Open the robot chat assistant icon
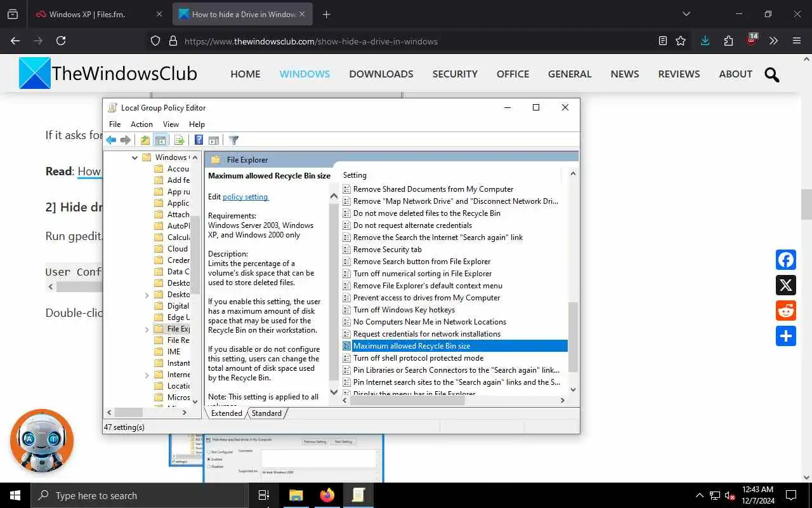The height and width of the screenshot is (508, 812). tap(42, 440)
